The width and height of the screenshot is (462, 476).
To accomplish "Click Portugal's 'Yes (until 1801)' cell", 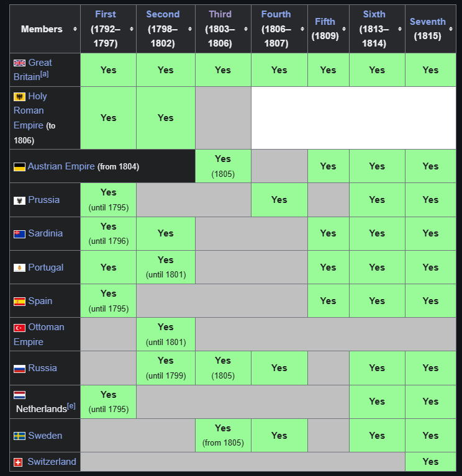I will pyautogui.click(x=166, y=267).
